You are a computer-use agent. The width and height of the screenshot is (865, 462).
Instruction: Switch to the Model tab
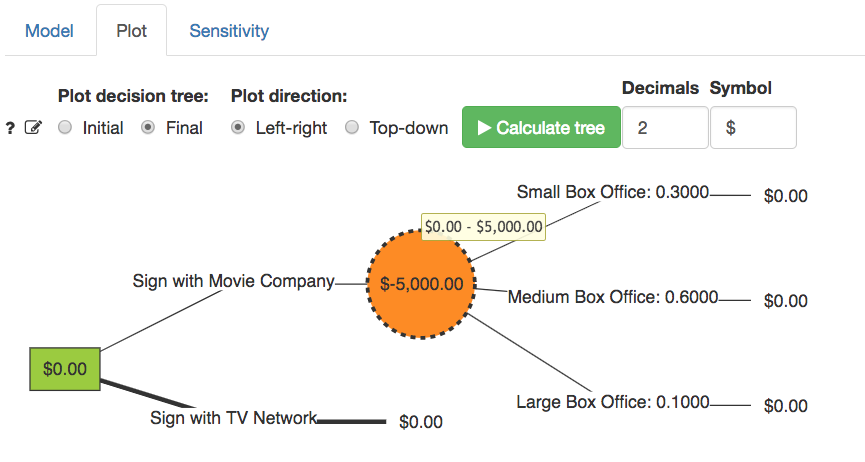49,31
